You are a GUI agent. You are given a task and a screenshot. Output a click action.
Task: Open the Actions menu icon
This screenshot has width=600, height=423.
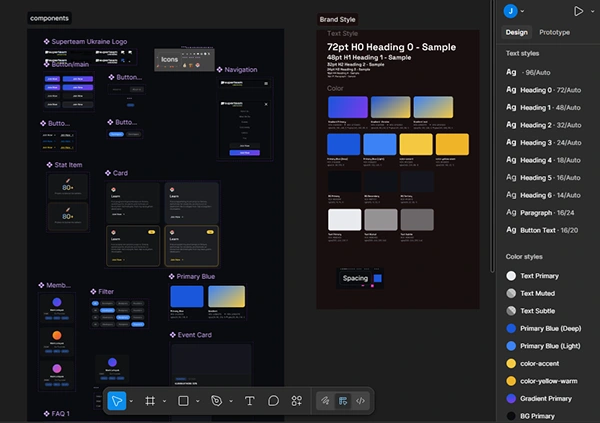point(297,401)
